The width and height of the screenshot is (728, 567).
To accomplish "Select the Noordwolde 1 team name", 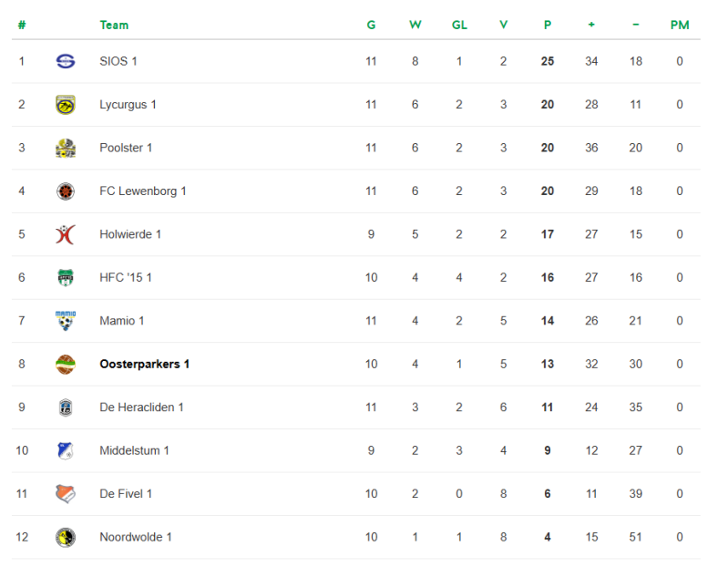I will click(135, 537).
